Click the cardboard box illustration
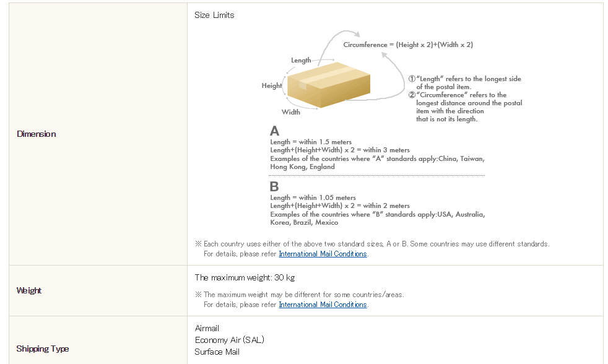Viewport: 608px width, 364px height. (x=329, y=84)
